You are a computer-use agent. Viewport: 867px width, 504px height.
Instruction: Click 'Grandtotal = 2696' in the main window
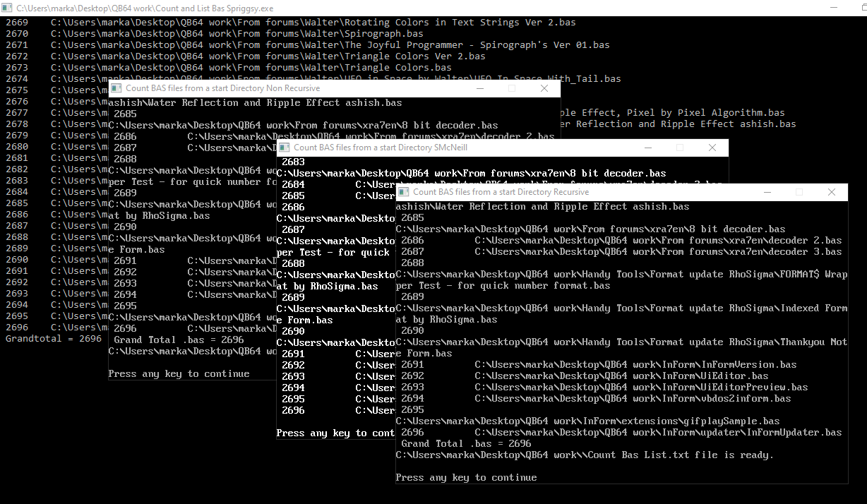54,338
